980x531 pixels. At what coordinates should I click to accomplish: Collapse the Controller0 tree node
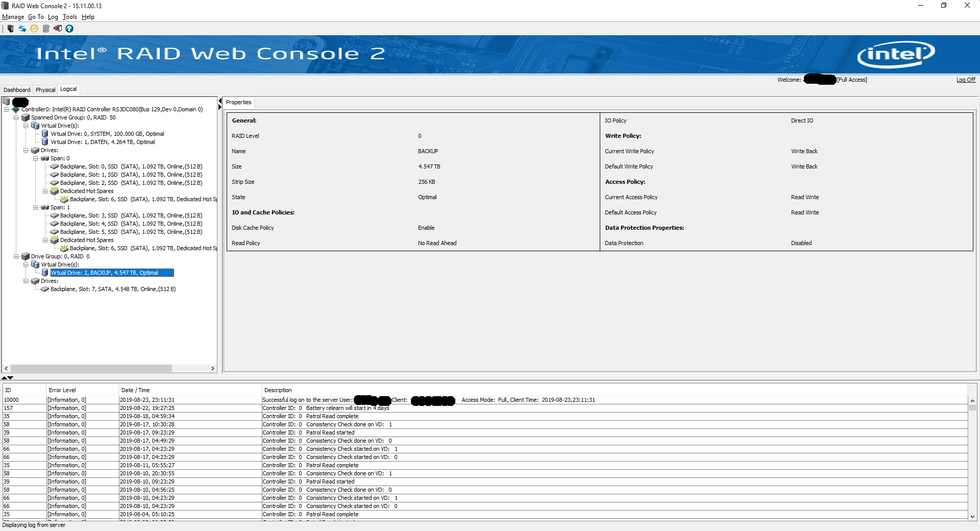click(6, 109)
